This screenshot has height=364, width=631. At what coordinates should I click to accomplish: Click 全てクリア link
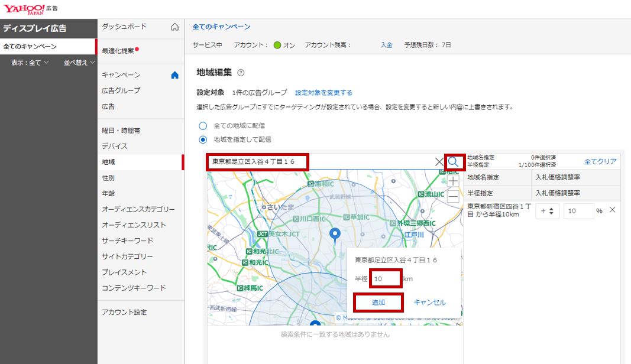[600, 161]
